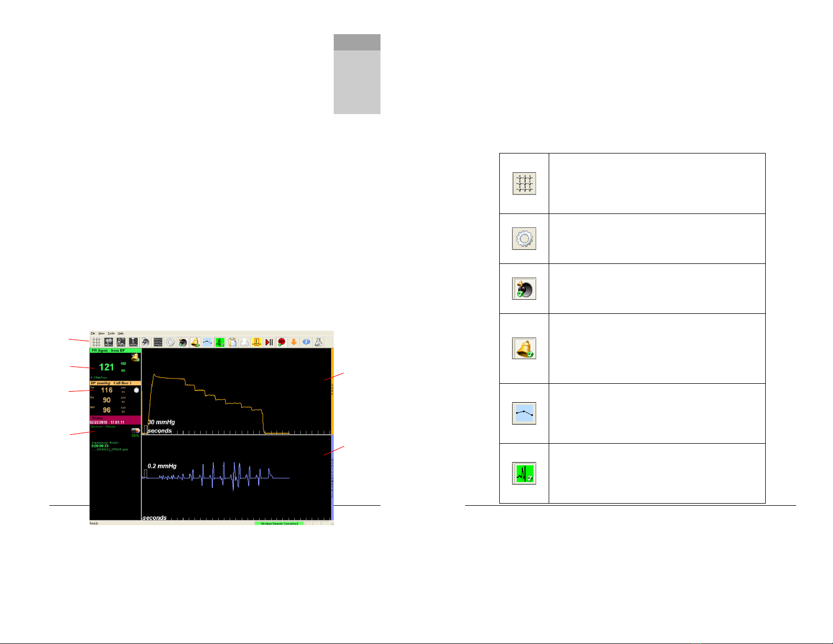The width and height of the screenshot is (833, 644).
Task: Click the red play/pause toolbar icon
Action: click(269, 342)
